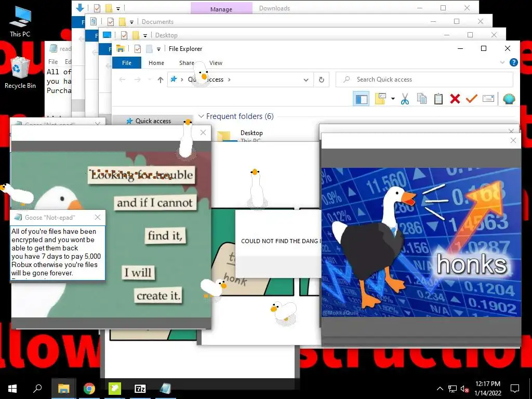
Task: Open Quick Access Toolbar dropdown in Desktop window
Action: tap(145, 36)
